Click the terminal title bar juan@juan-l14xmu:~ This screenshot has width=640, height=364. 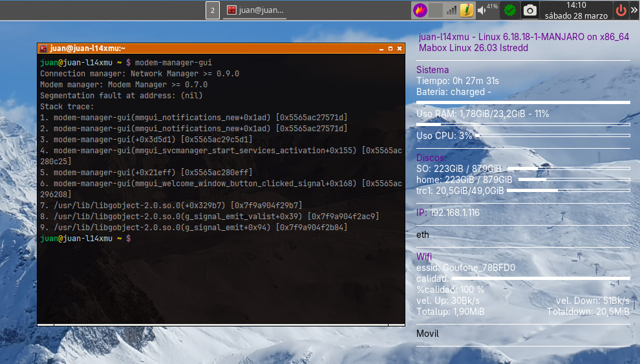[x=194, y=48]
